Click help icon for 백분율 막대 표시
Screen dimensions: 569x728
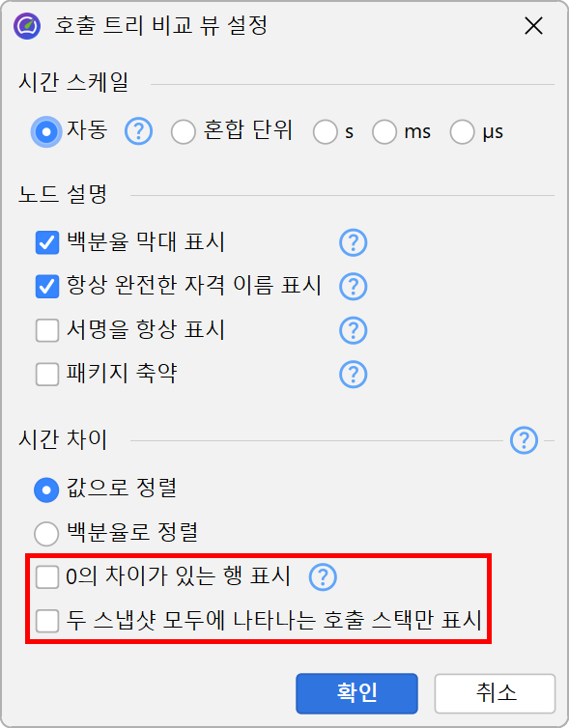tap(353, 242)
